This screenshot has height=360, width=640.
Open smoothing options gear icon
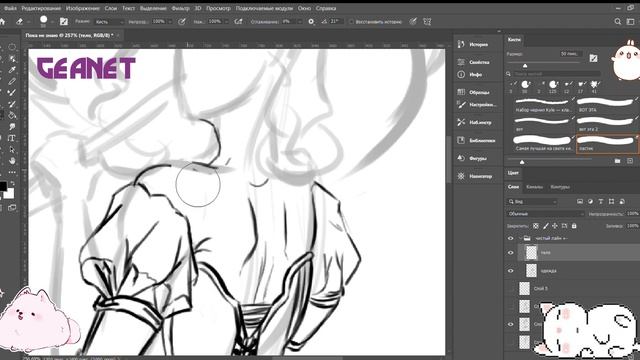click(x=311, y=22)
